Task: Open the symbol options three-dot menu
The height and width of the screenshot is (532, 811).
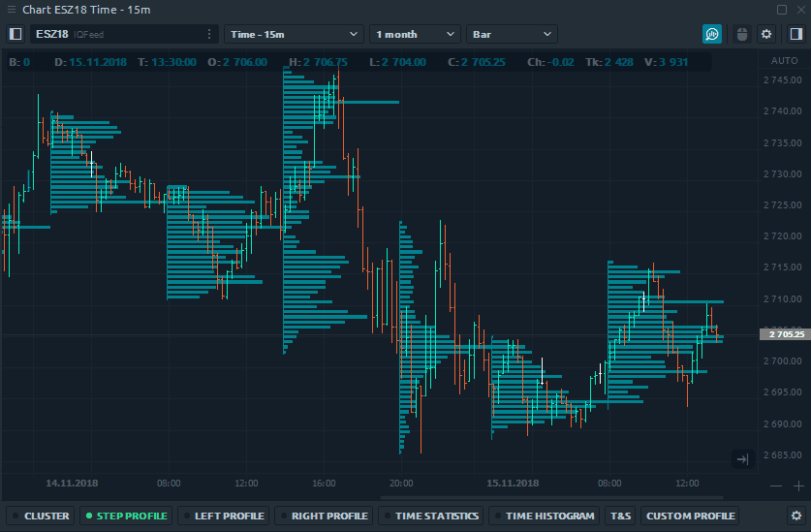Action: [x=209, y=34]
